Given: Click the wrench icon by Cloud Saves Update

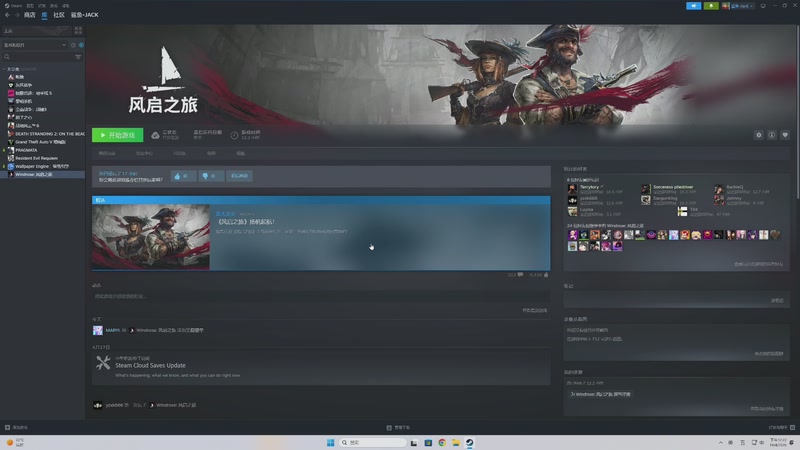Looking at the screenshot, I should coord(103,363).
